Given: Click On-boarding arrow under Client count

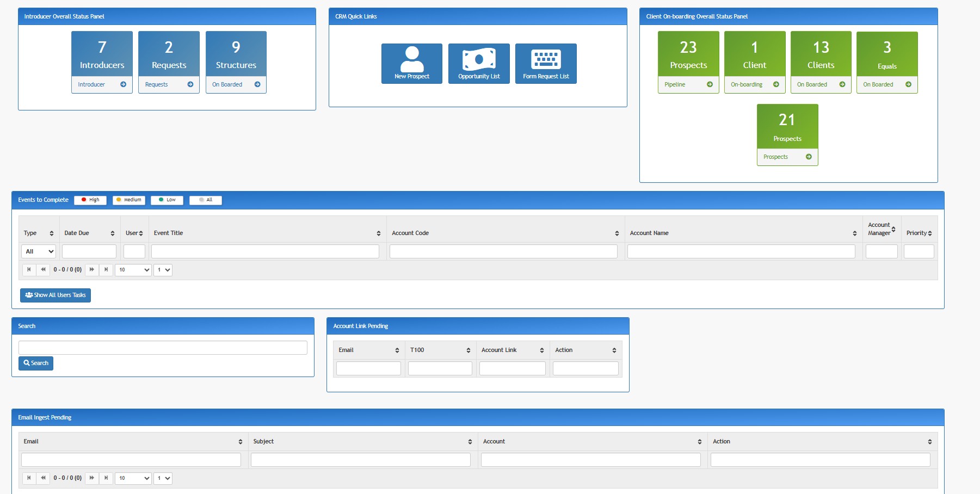Looking at the screenshot, I should [x=776, y=84].
